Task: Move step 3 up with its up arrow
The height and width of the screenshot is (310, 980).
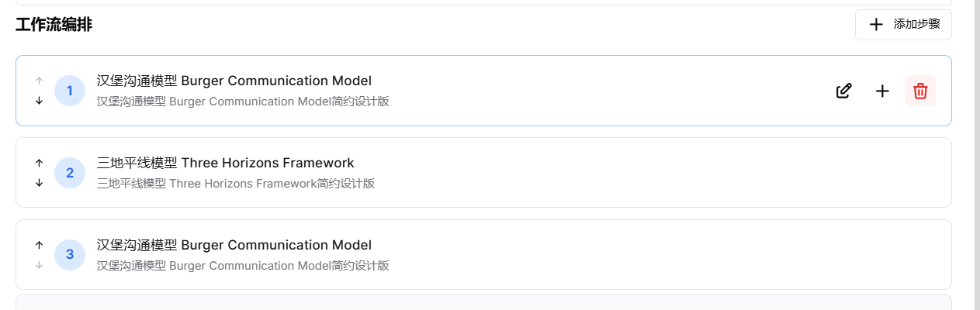Action: (x=40, y=245)
